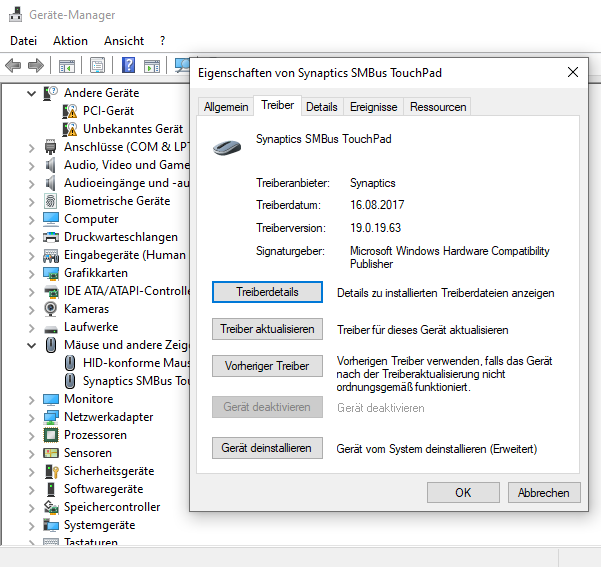Click the Netzwerkadapter icon
This screenshot has height=567, width=601.
51,417
